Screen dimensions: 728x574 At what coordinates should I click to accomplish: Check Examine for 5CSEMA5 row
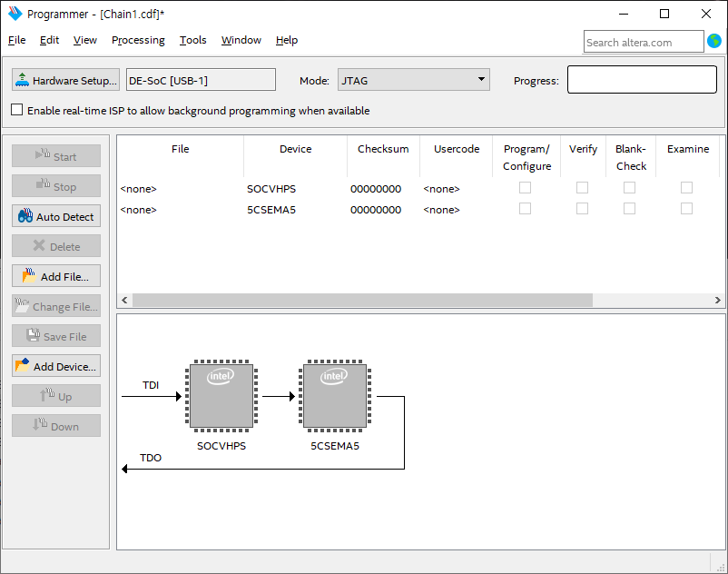[x=686, y=209]
